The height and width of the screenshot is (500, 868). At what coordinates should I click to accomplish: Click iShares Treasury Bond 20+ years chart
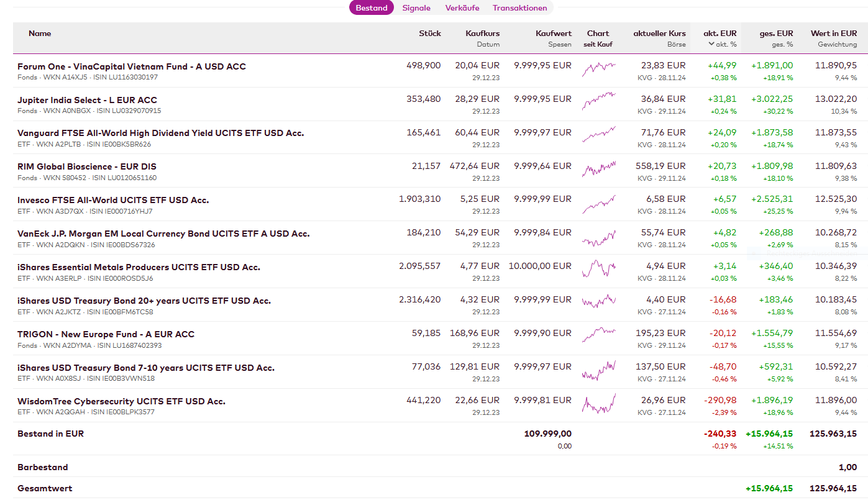pyautogui.click(x=598, y=303)
